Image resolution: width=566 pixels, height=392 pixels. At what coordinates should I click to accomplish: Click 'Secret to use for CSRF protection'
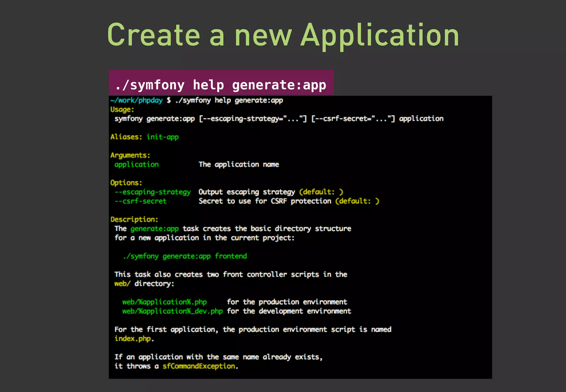click(x=265, y=201)
